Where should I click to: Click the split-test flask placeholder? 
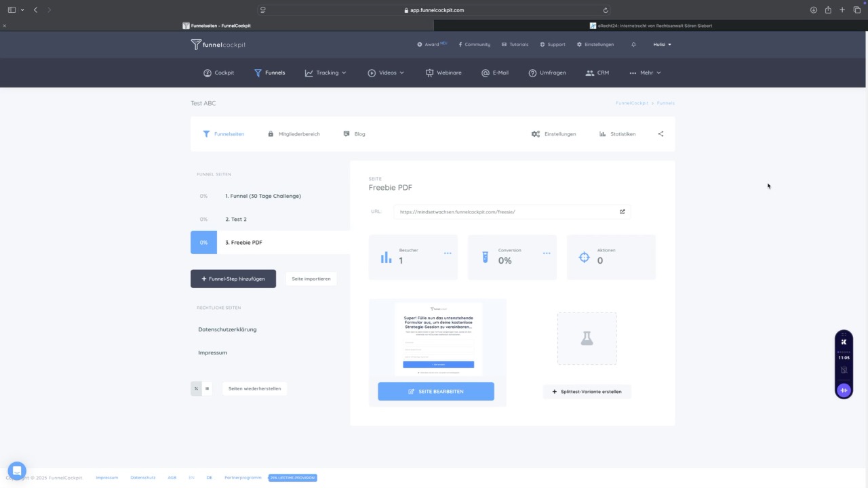click(x=587, y=339)
